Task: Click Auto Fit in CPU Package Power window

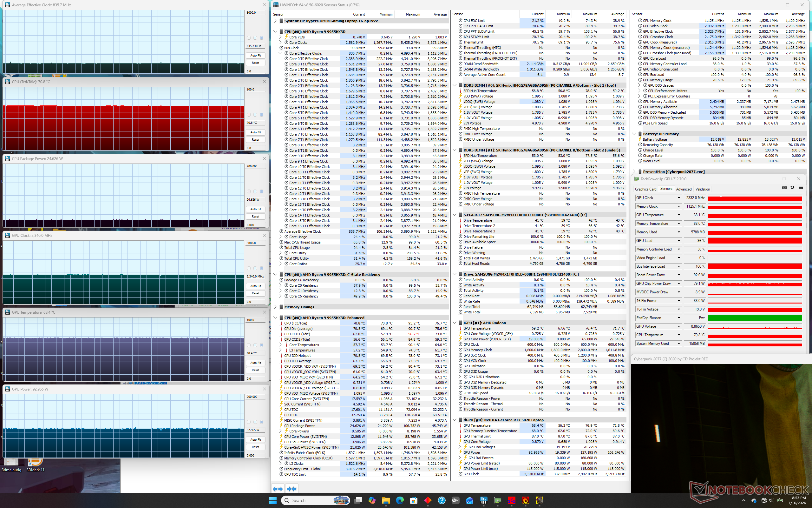Action: [x=255, y=209]
